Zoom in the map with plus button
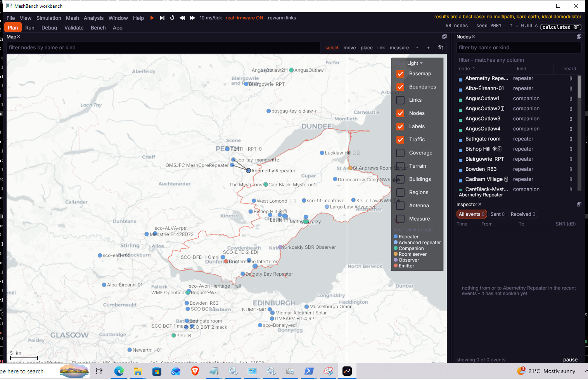This screenshot has height=380, width=588. coord(428,48)
